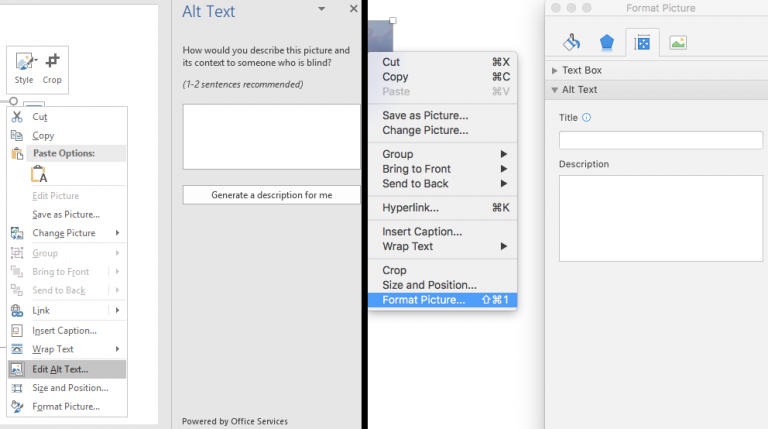Click the Keep Text Only paste icon
Viewport: 768px width, 429px height.
click(x=39, y=175)
